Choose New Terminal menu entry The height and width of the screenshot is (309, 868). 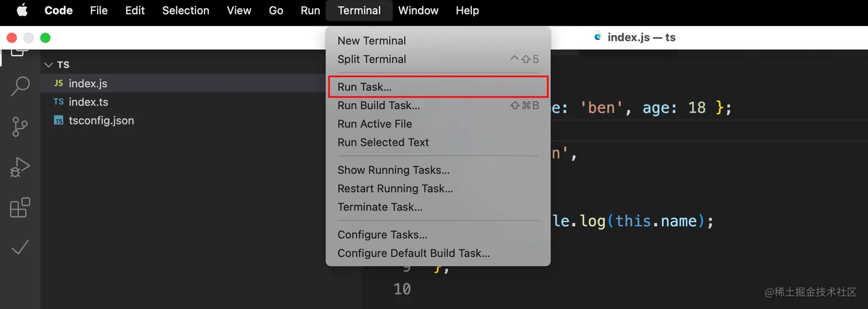point(371,41)
